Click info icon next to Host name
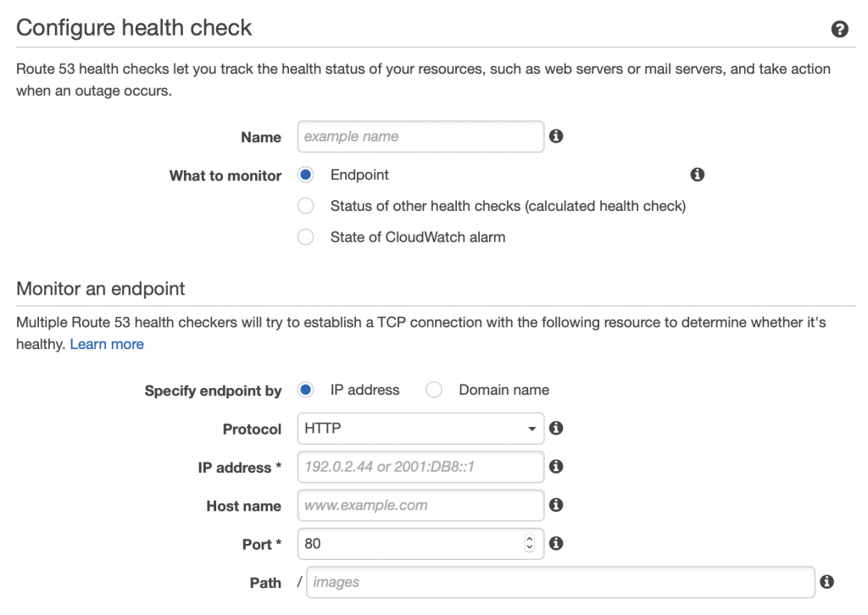This screenshot has height=615, width=868. [556, 505]
